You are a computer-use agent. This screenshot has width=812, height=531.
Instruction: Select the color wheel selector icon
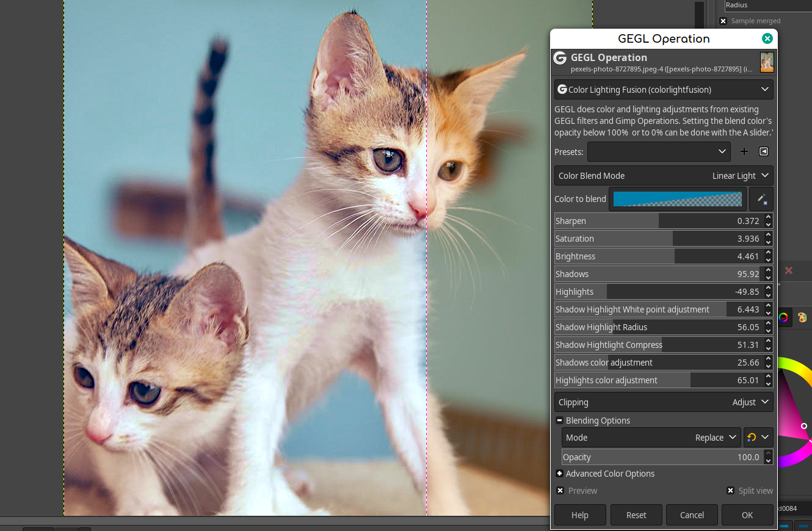click(783, 317)
